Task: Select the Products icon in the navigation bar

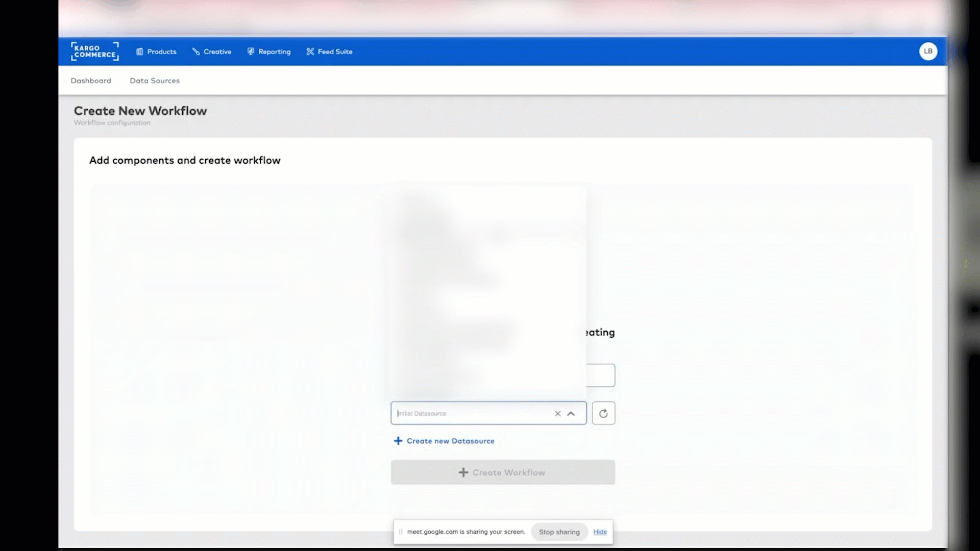Action: click(x=140, y=52)
